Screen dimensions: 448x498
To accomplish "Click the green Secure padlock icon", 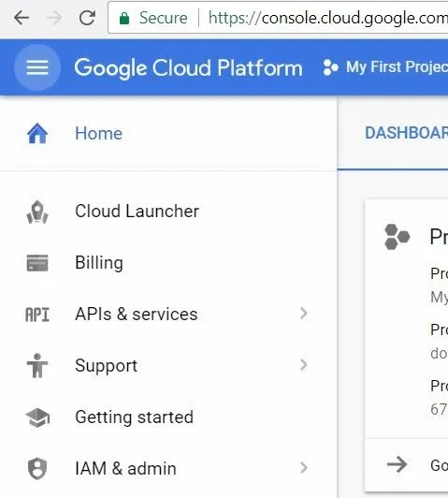I will [x=124, y=18].
